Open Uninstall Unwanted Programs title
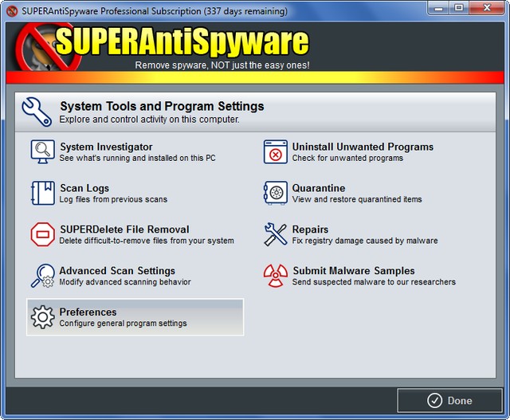 click(x=363, y=147)
